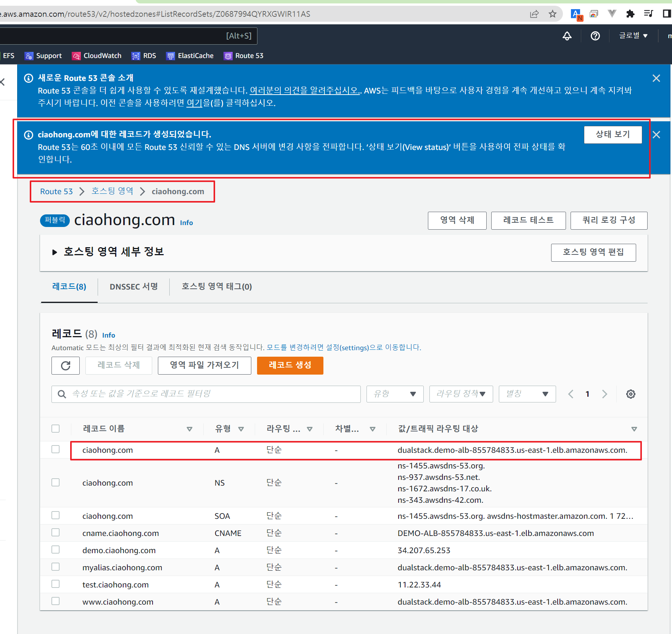The height and width of the screenshot is (634, 672).
Task: Check the test.ciaohong.com record row
Action: [x=56, y=584]
